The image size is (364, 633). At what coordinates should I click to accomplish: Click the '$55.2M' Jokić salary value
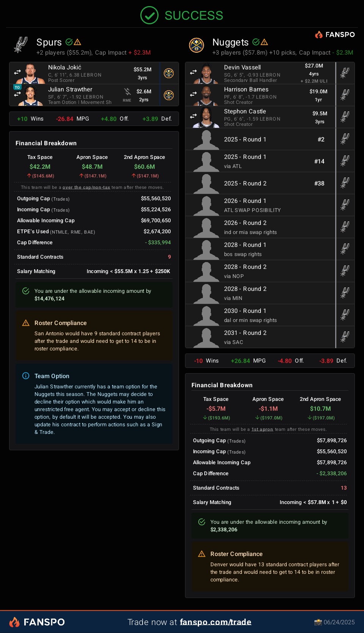(x=143, y=69)
